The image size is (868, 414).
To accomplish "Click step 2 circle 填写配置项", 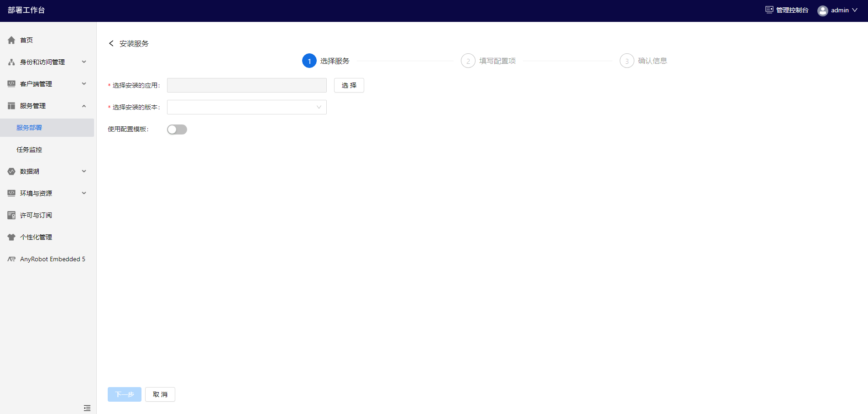I will pyautogui.click(x=468, y=61).
